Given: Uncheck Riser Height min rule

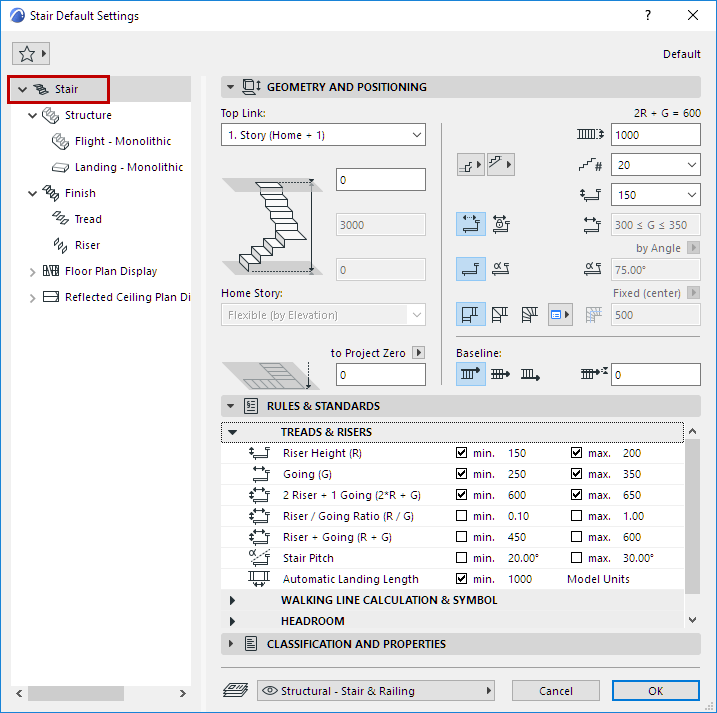Looking at the screenshot, I should (461, 453).
